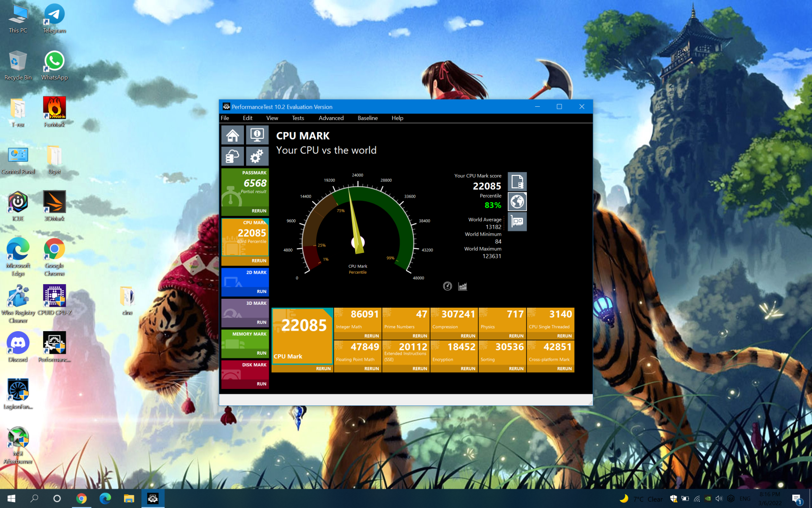Open the Edit menu
The height and width of the screenshot is (508, 812).
pyautogui.click(x=248, y=118)
